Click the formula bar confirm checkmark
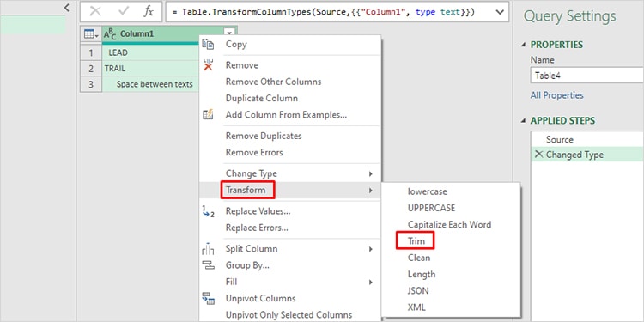Screen dimensions: 644x322 (x=123, y=12)
